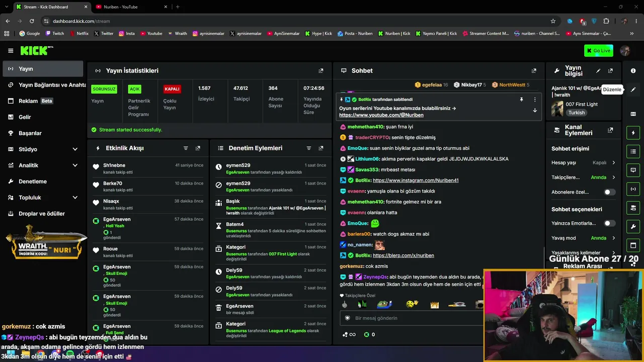Close the Stream - Kick Dashboard tab
The height and width of the screenshot is (362, 644).
pos(86,7)
